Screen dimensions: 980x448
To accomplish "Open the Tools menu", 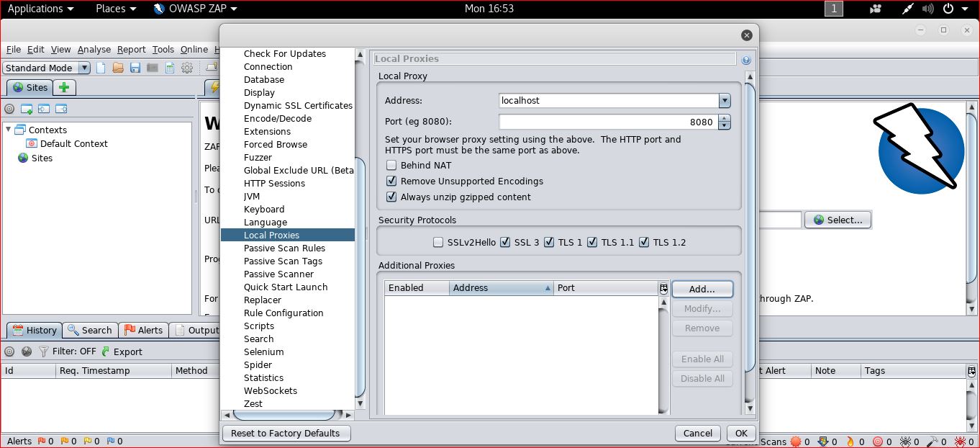I will click(x=163, y=49).
